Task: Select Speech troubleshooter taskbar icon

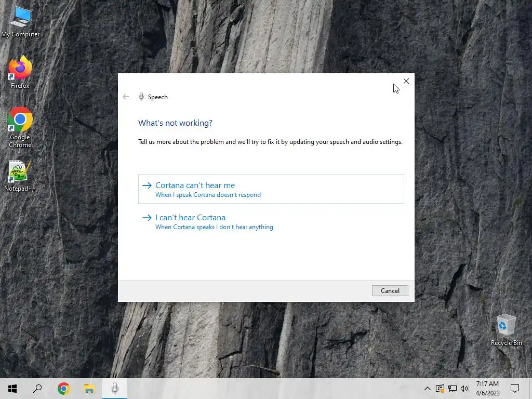Action: tap(115, 389)
